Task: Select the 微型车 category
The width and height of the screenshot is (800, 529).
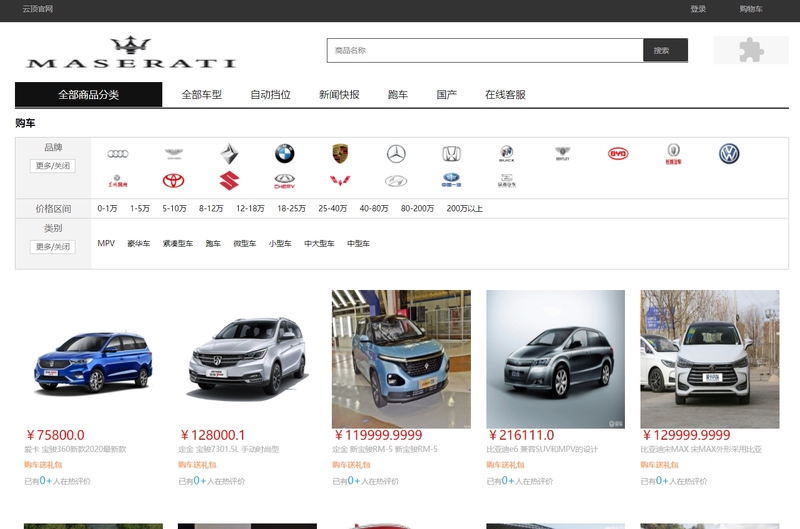Action: tap(245, 243)
